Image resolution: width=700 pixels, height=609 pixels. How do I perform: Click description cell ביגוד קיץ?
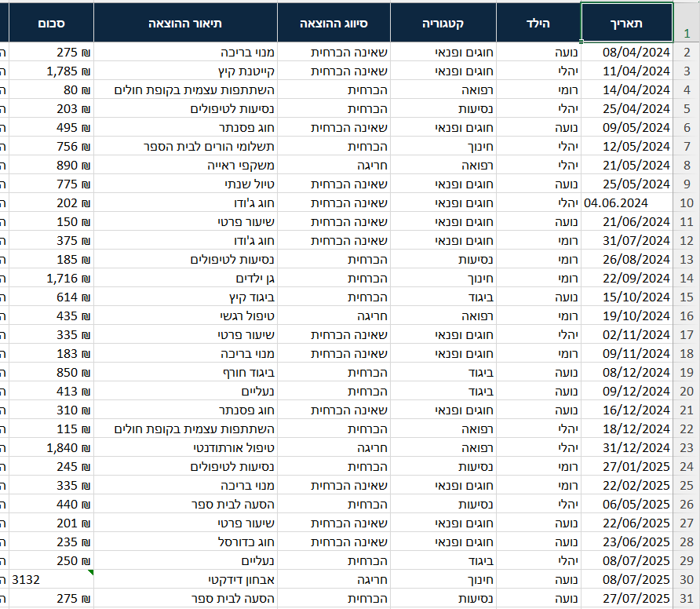[185, 297]
